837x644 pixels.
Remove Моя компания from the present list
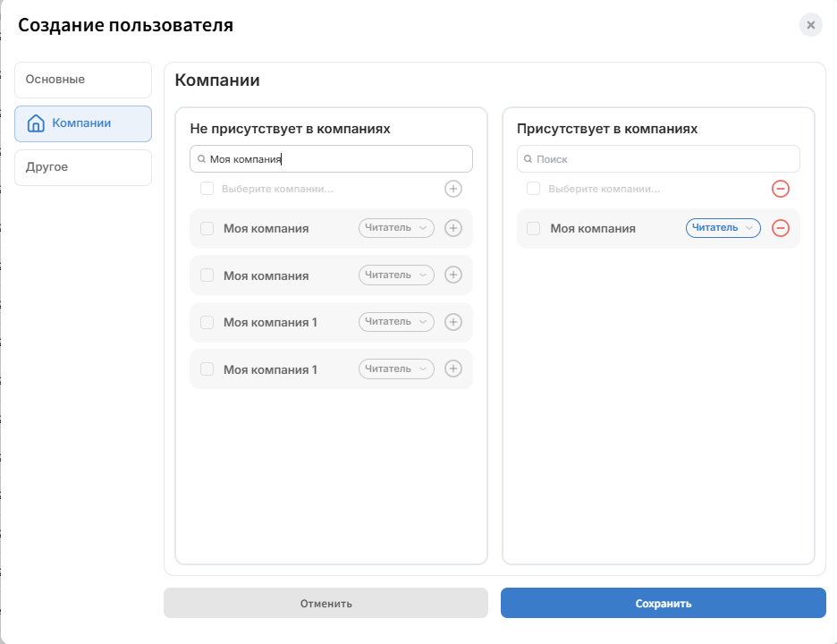pyautogui.click(x=781, y=228)
